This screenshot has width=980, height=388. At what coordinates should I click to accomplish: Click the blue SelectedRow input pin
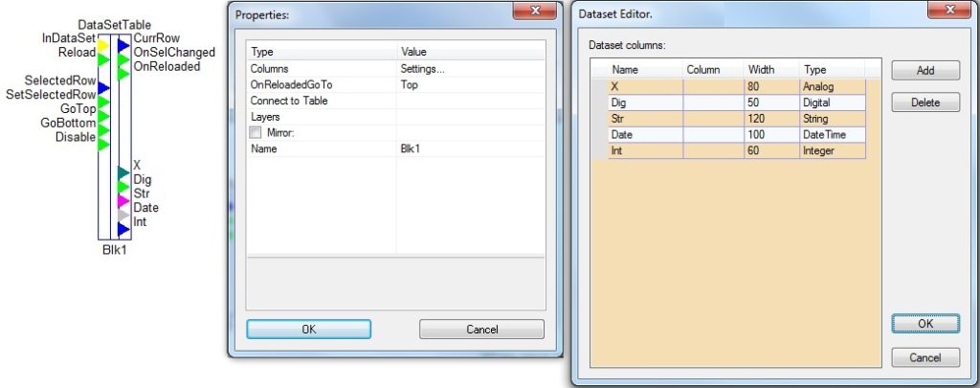tap(103, 87)
